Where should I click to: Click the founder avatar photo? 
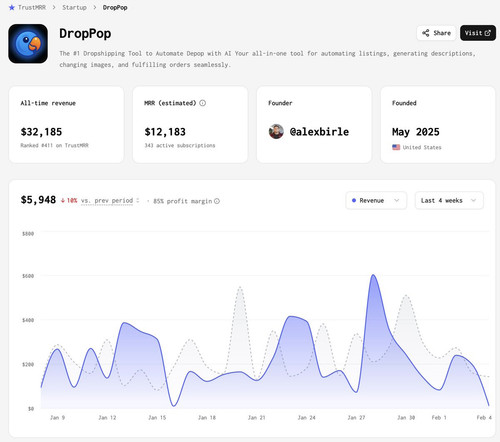click(x=276, y=132)
